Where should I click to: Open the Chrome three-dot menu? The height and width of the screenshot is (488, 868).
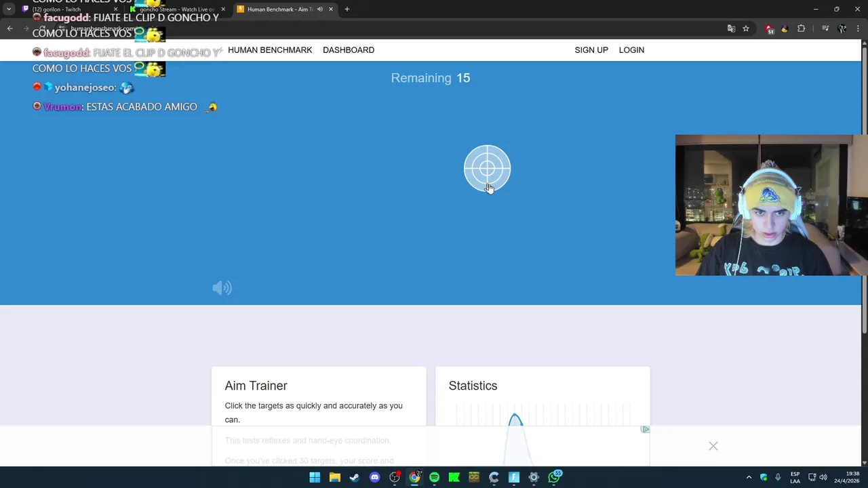[858, 28]
